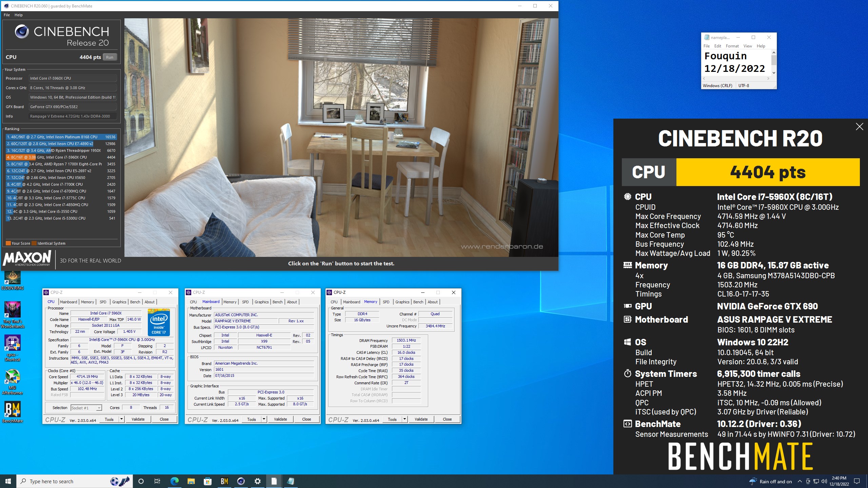
Task: Open Tools dropdown arrow in CPU-Z CPU window
Action: [x=121, y=419]
